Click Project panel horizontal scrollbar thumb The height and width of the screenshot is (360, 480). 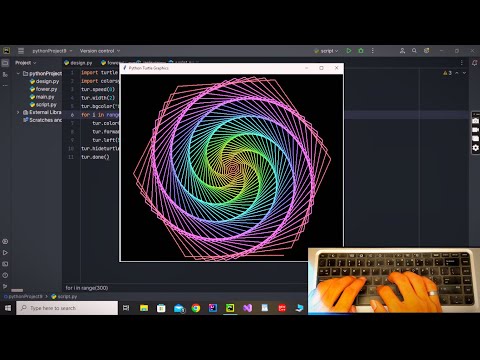(x=17, y=290)
